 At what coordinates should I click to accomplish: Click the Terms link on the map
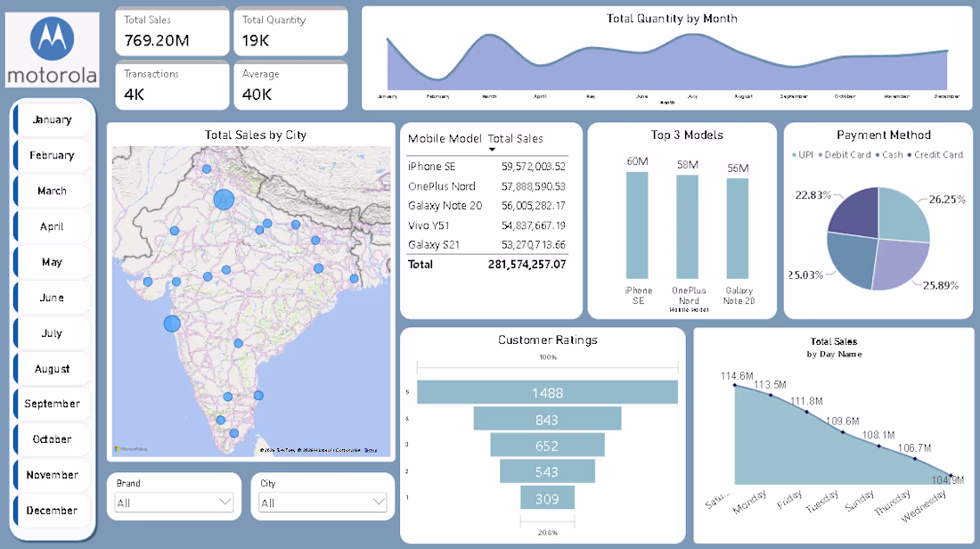click(371, 450)
